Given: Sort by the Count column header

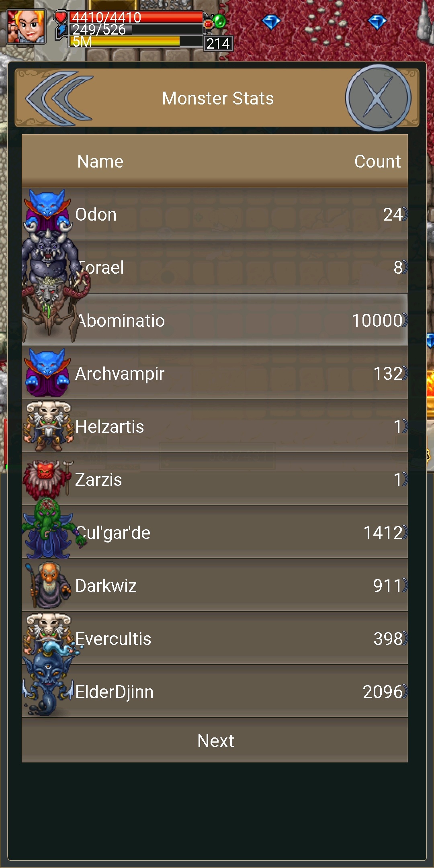Looking at the screenshot, I should (377, 162).
